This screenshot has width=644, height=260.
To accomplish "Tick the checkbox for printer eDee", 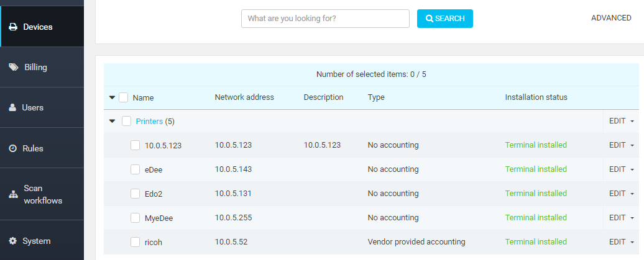I will (135, 169).
